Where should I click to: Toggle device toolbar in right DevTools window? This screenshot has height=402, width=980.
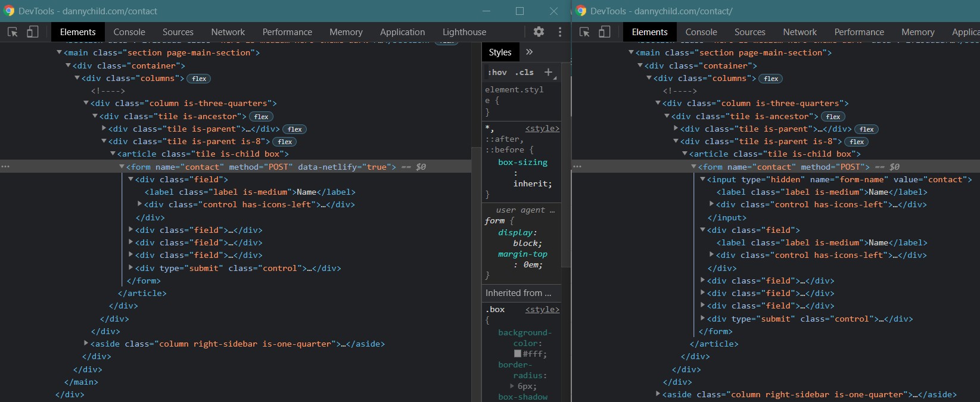[604, 32]
